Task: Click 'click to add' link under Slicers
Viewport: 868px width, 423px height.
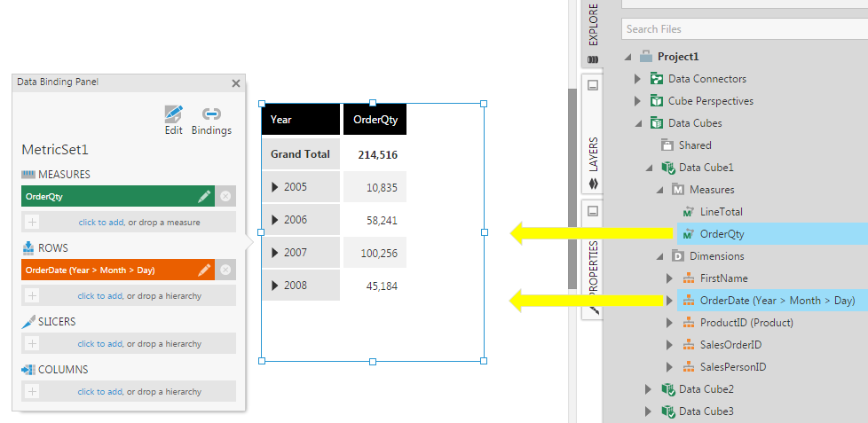Action: (100, 344)
